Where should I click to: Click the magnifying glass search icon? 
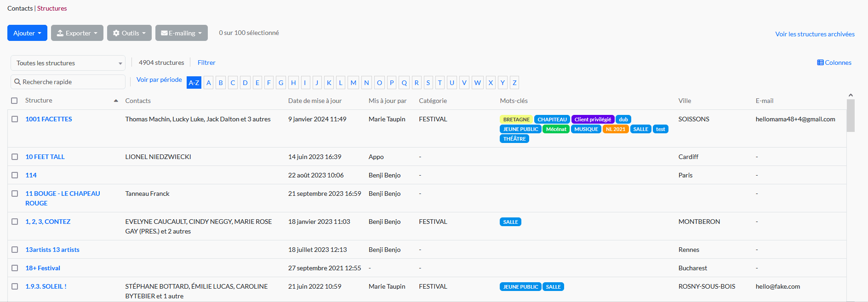17,82
